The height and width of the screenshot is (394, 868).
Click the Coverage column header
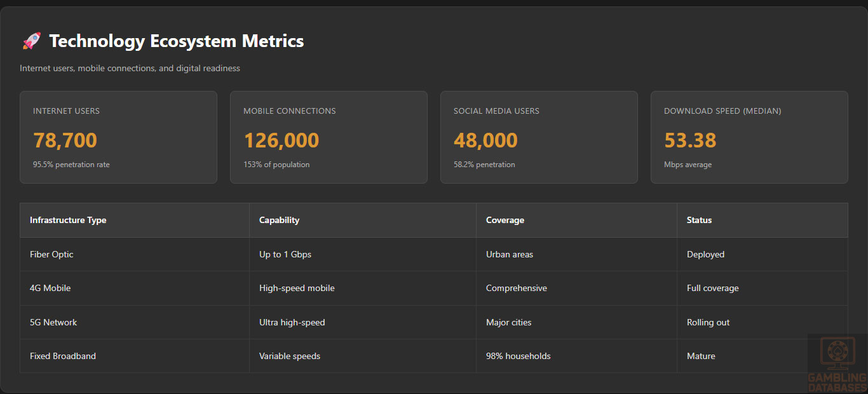(x=505, y=221)
